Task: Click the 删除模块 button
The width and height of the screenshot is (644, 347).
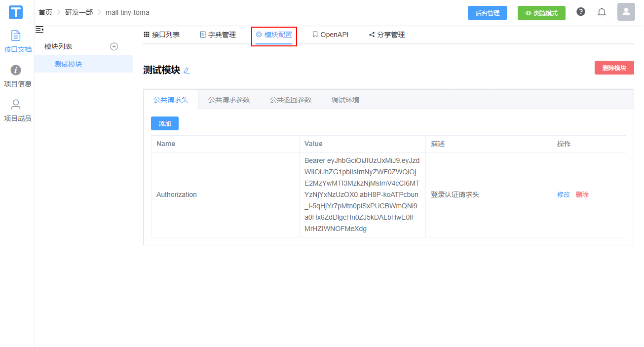Action: click(614, 68)
